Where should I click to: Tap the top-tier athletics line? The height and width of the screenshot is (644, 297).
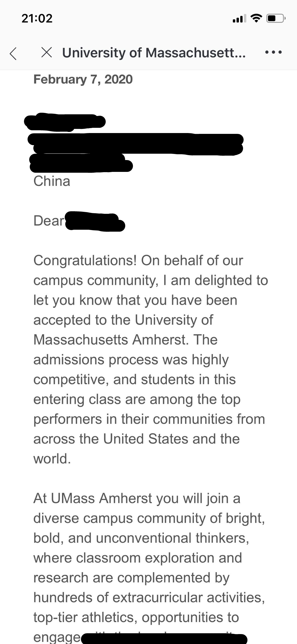85,617
